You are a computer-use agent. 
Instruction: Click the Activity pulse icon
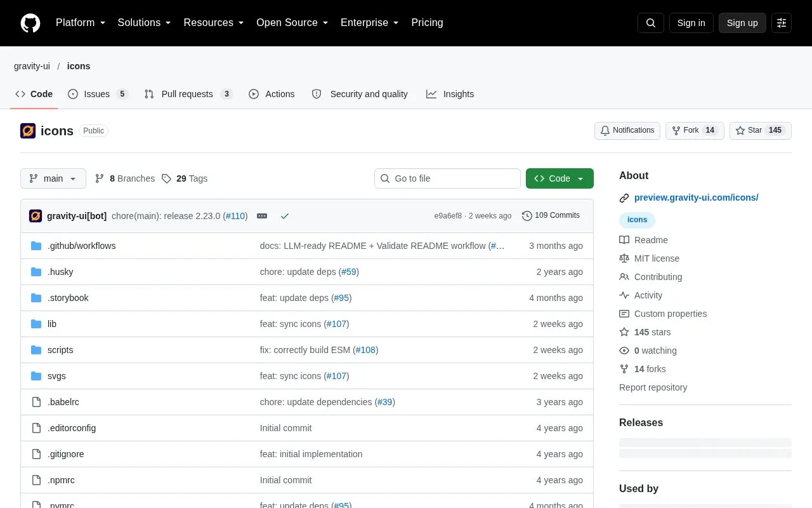[x=624, y=295]
